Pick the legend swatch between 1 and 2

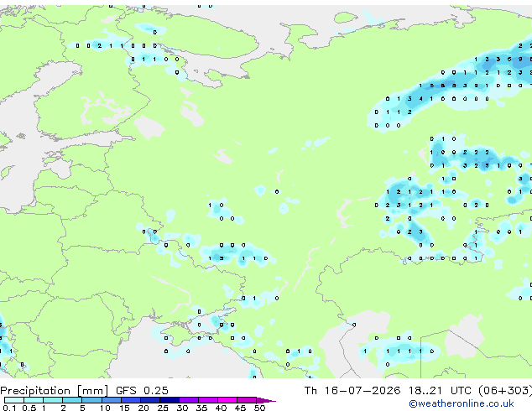point(53,400)
